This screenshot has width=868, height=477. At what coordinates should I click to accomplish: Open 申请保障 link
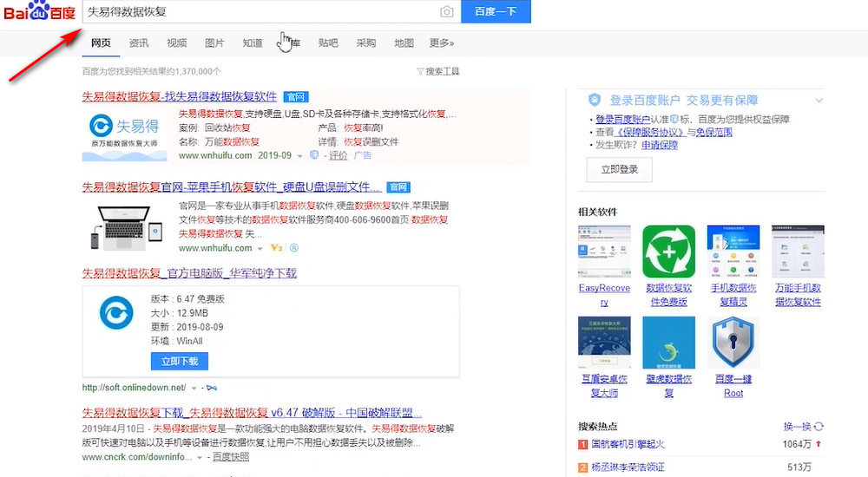[x=660, y=145]
